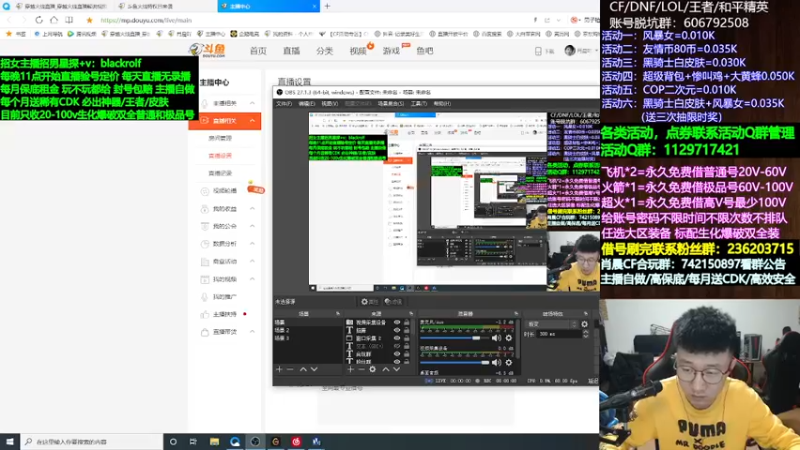Hide the 视频采集设备 source with its eye icon
This screenshot has width=800, height=450.
point(397,322)
